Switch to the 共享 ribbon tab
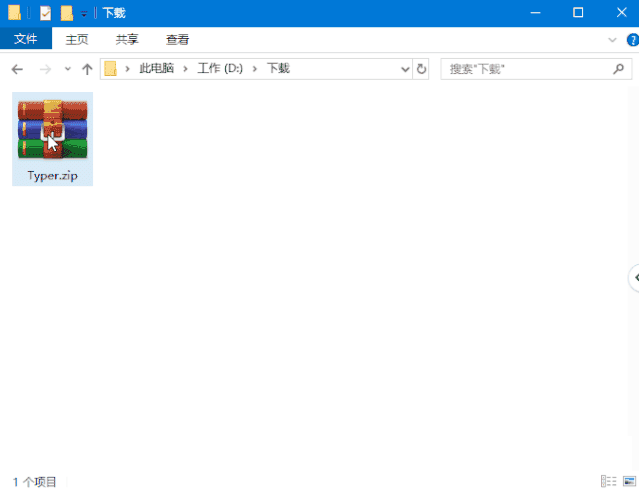Screen dimensions: 639x492 click(127, 40)
